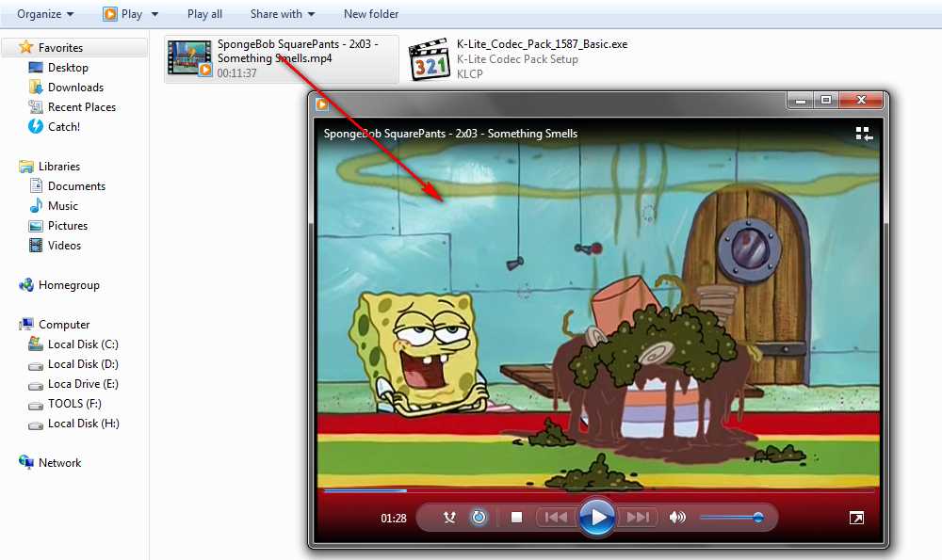This screenshot has width=942, height=560.
Task: Open full screen view button
Action: point(856,518)
